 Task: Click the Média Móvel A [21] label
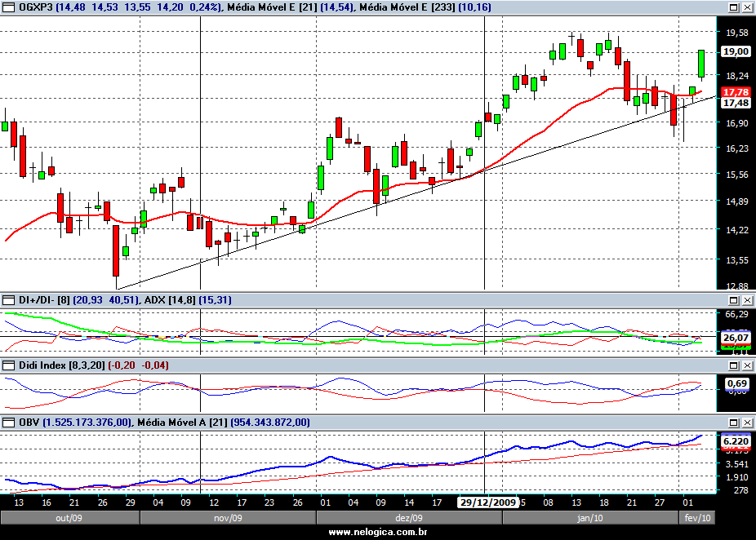click(x=183, y=423)
